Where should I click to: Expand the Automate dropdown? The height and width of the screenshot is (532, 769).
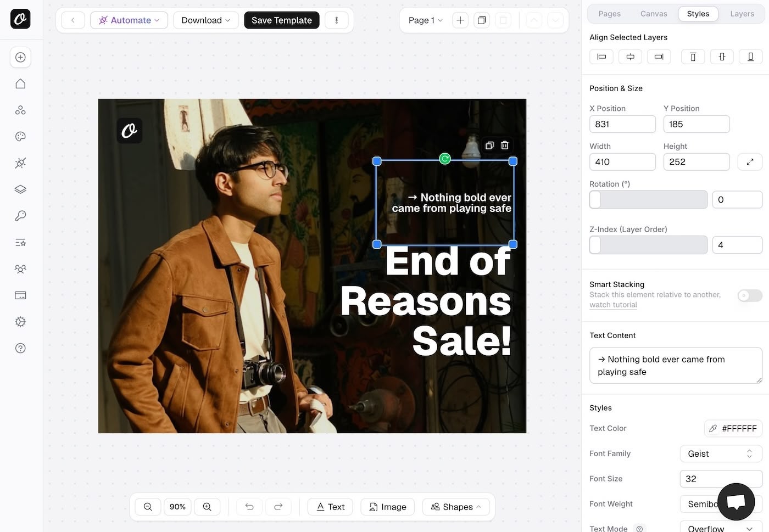pos(129,20)
